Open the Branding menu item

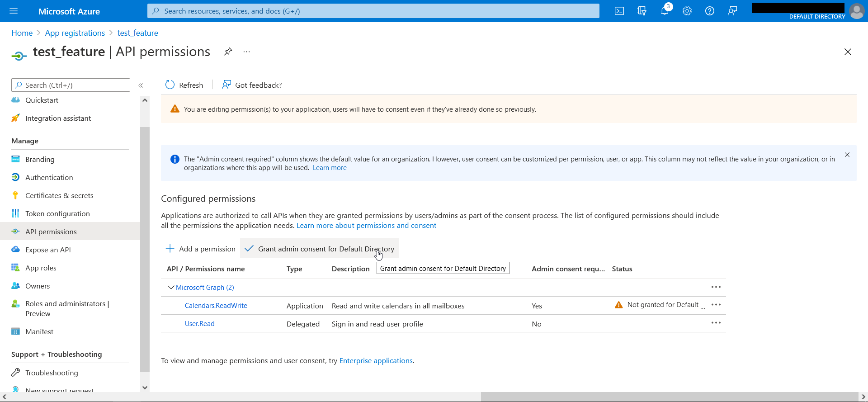click(x=40, y=159)
